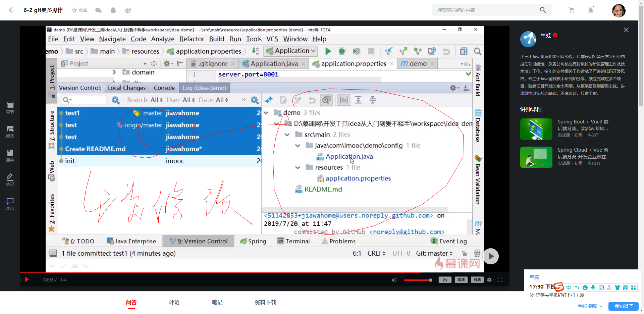Viewport: 644px width, 314px height.
Task: Open the shopping cart icon
Action: point(572,10)
